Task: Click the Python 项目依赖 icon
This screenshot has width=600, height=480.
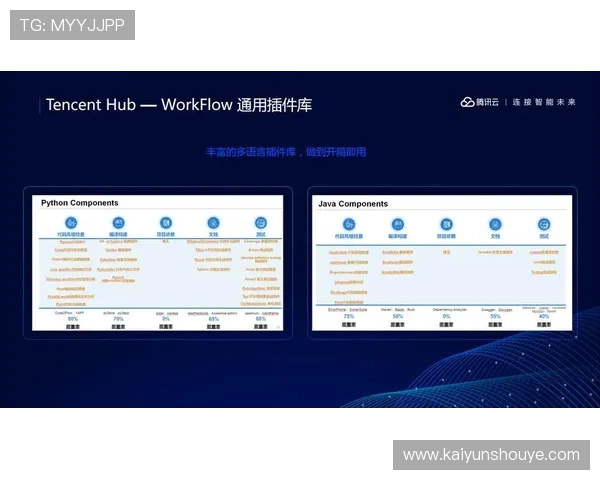Action: coord(166,223)
